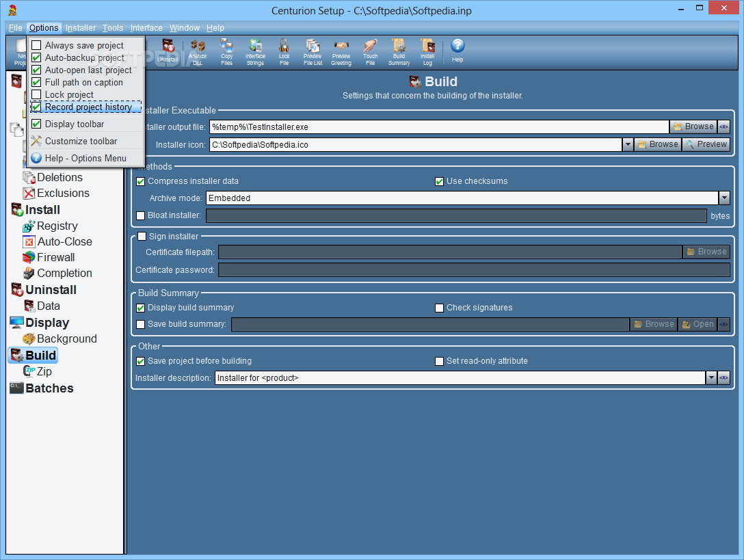
Task: Click the installer output file field
Action: click(x=439, y=126)
